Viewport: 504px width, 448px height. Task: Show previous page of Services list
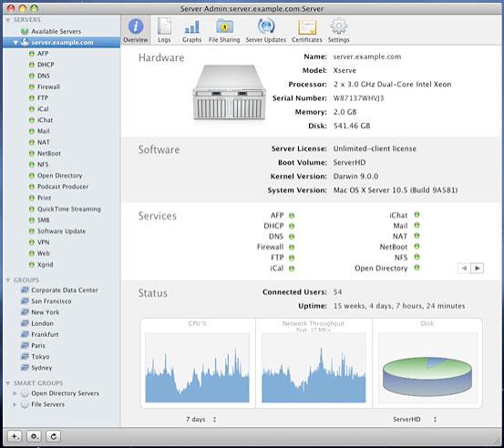point(464,268)
